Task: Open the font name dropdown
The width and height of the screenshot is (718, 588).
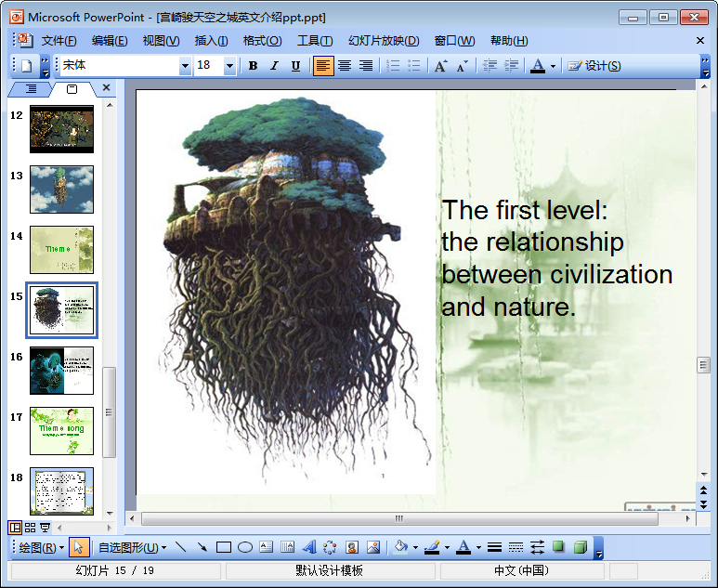Action: tap(185, 66)
